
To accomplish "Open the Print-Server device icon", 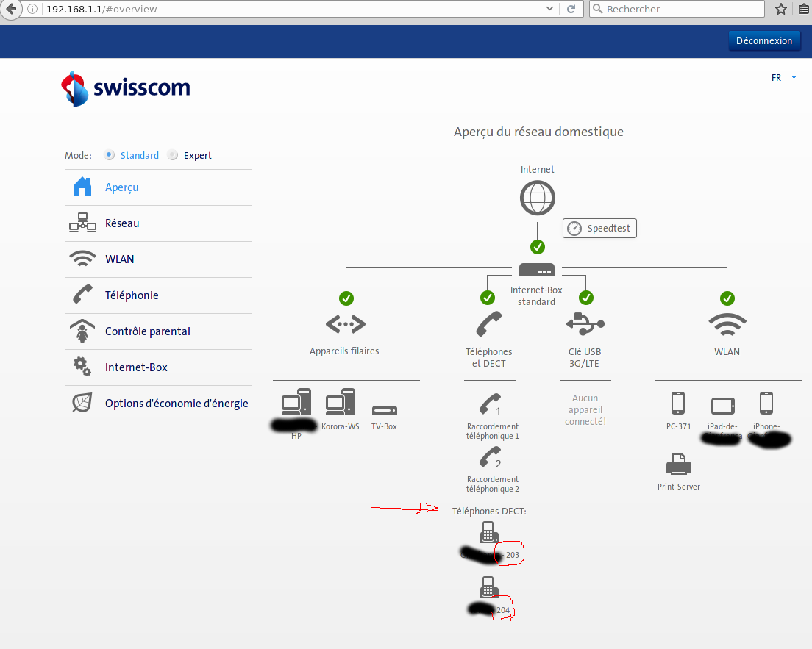I will pos(678,463).
